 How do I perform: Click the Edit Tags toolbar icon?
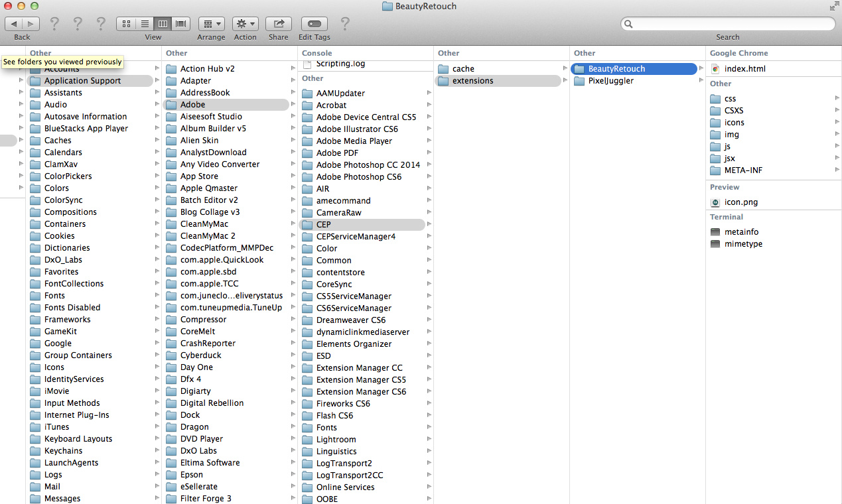click(x=314, y=24)
